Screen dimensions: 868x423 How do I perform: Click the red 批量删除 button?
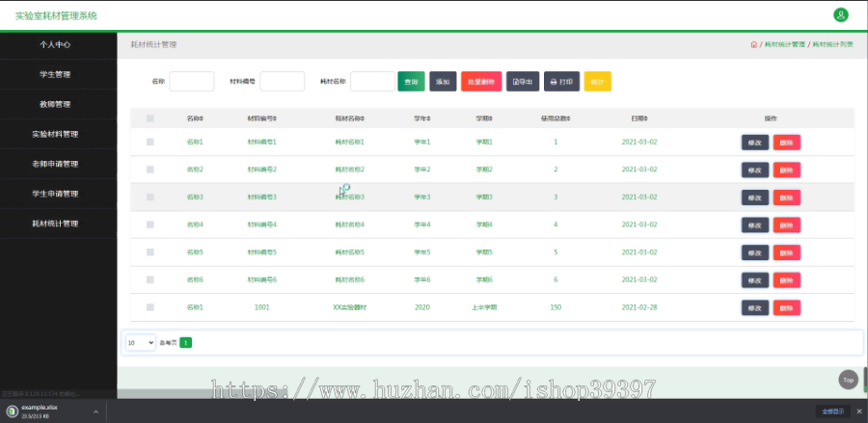[x=481, y=81]
